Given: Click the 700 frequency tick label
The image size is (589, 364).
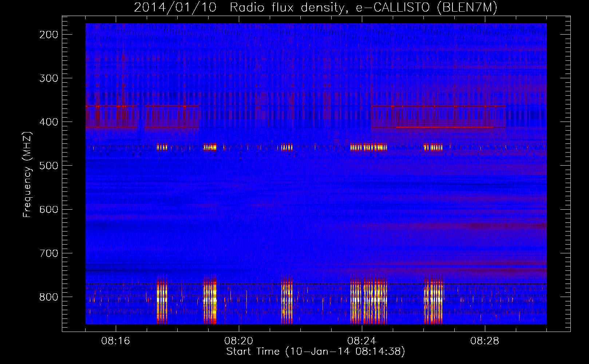Looking at the screenshot, I should (x=49, y=253).
